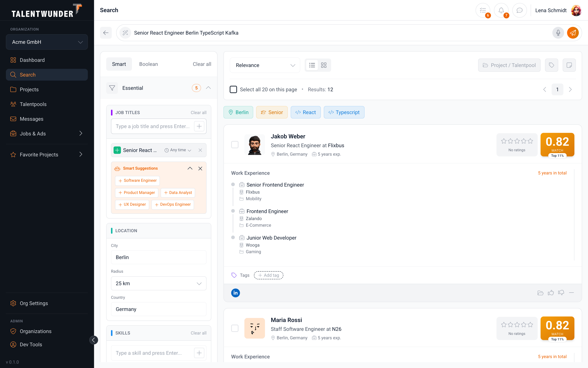Check Jakob Weber's candidate checkbox
The height and width of the screenshot is (368, 588).
tap(235, 145)
